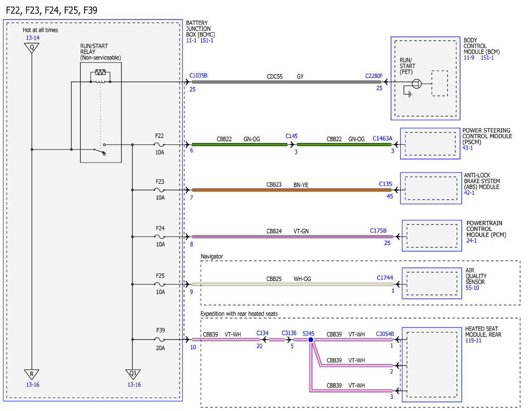Follow the 24-1 PCM page reference
The width and height of the screenshot is (532, 411).
(472, 240)
